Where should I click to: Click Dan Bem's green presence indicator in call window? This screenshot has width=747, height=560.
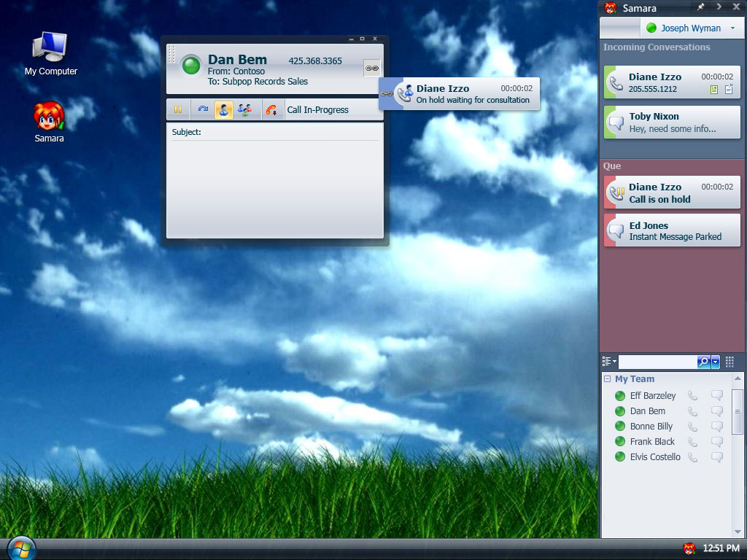coord(192,65)
